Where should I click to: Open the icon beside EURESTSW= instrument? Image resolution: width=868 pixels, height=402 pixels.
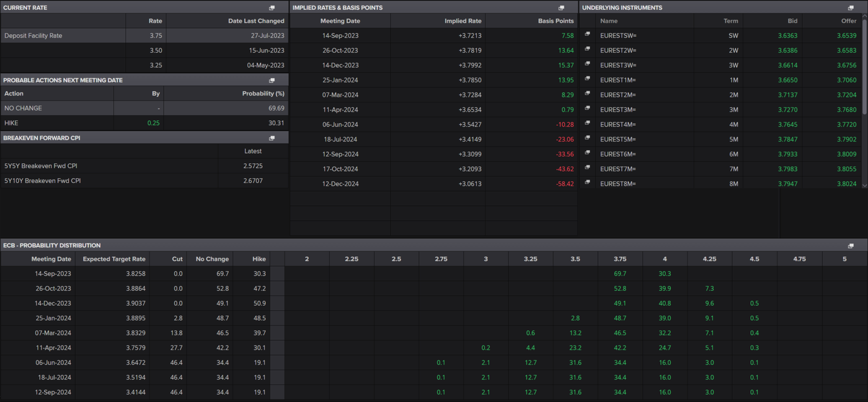[x=587, y=35]
